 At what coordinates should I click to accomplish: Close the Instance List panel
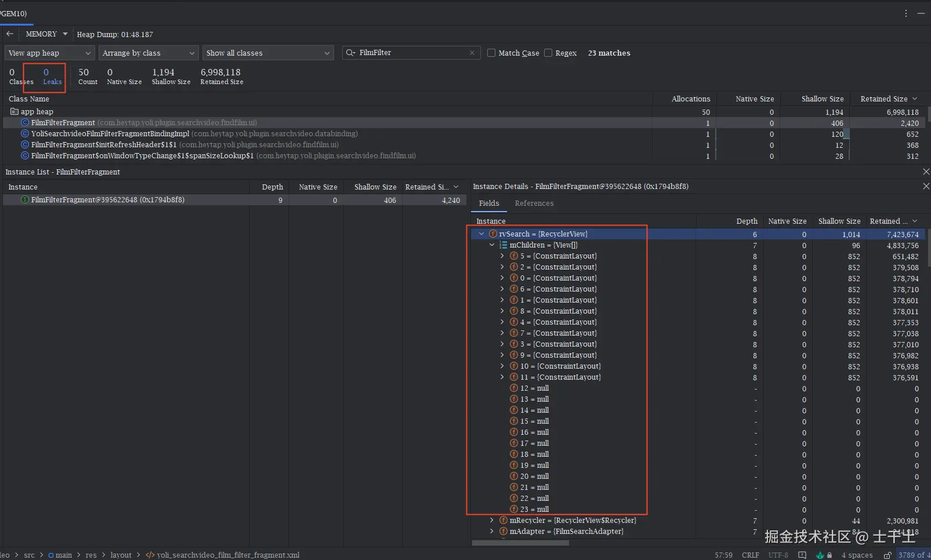[x=926, y=172]
